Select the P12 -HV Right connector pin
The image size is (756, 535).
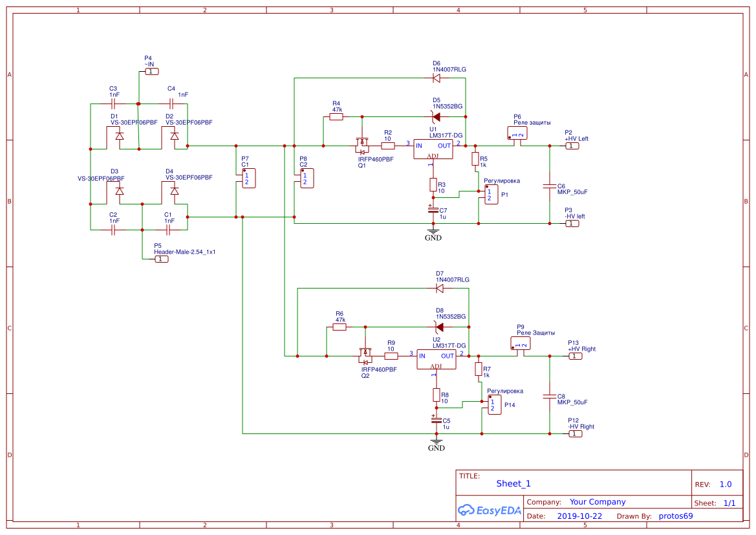click(x=575, y=433)
